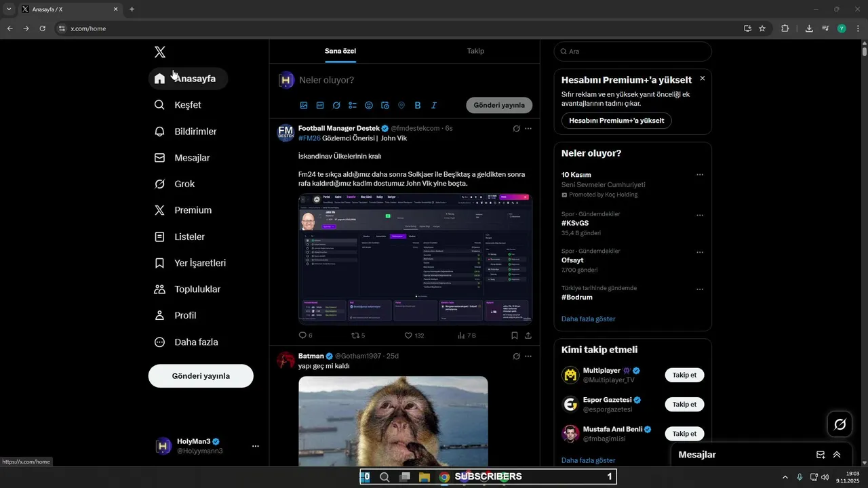Image resolution: width=868 pixels, height=488 pixels.
Task: Open account menu dots next to HolyMan3
Action: pyautogui.click(x=256, y=446)
